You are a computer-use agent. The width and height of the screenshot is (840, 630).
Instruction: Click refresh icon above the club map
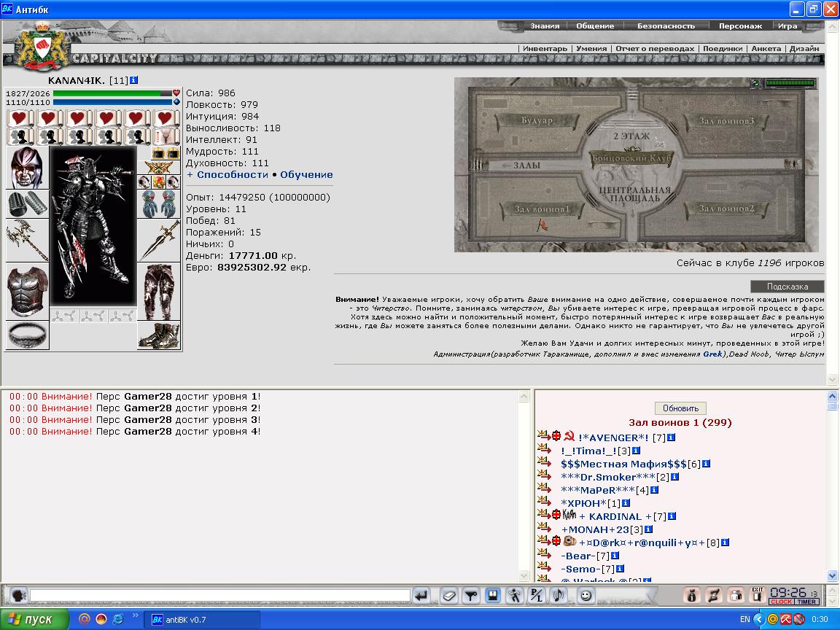coord(755,83)
